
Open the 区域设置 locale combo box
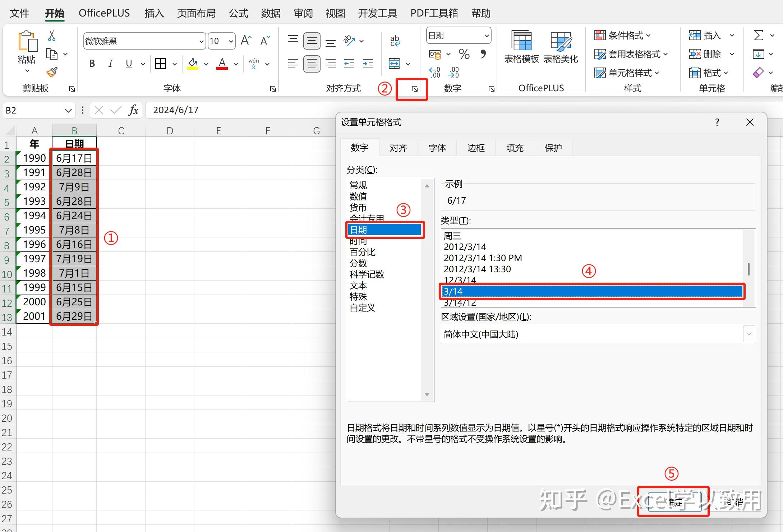click(598, 334)
